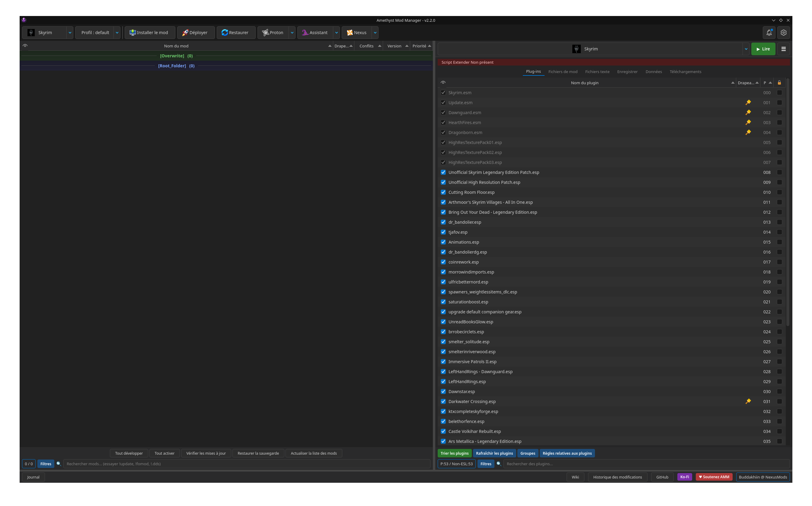Click Tout développer button

[x=129, y=453]
